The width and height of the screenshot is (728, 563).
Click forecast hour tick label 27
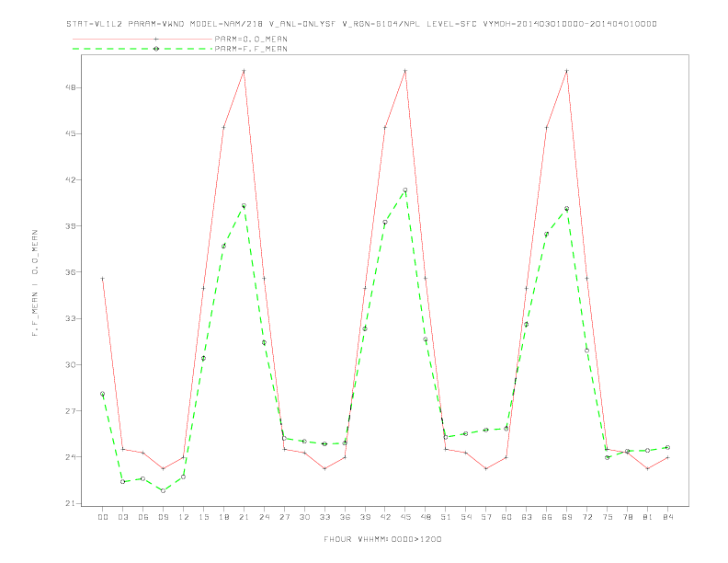[284, 517]
